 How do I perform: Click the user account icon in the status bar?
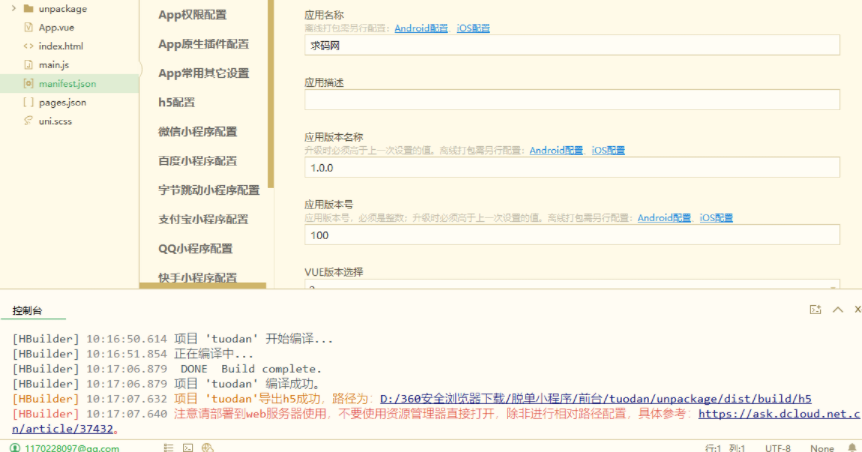pyautogui.click(x=13, y=447)
